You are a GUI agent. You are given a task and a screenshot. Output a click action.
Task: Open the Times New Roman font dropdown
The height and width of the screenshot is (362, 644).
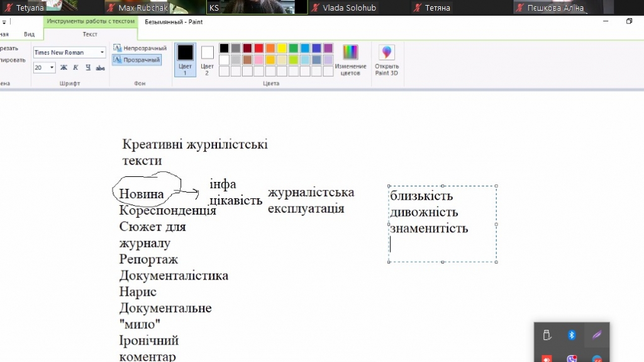(102, 52)
